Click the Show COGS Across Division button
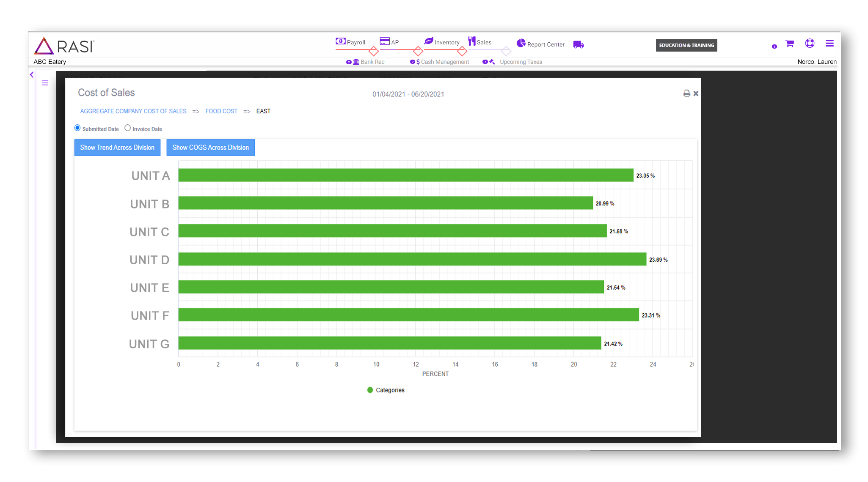 pyautogui.click(x=211, y=147)
